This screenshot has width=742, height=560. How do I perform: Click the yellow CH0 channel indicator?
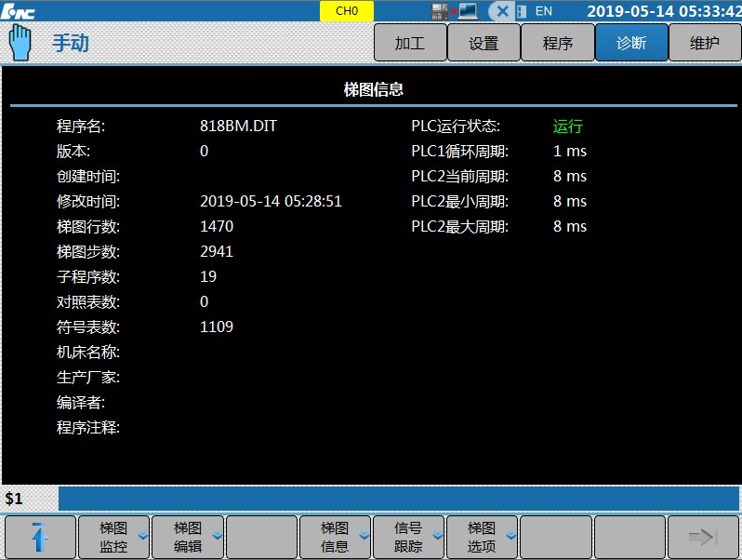(346, 11)
